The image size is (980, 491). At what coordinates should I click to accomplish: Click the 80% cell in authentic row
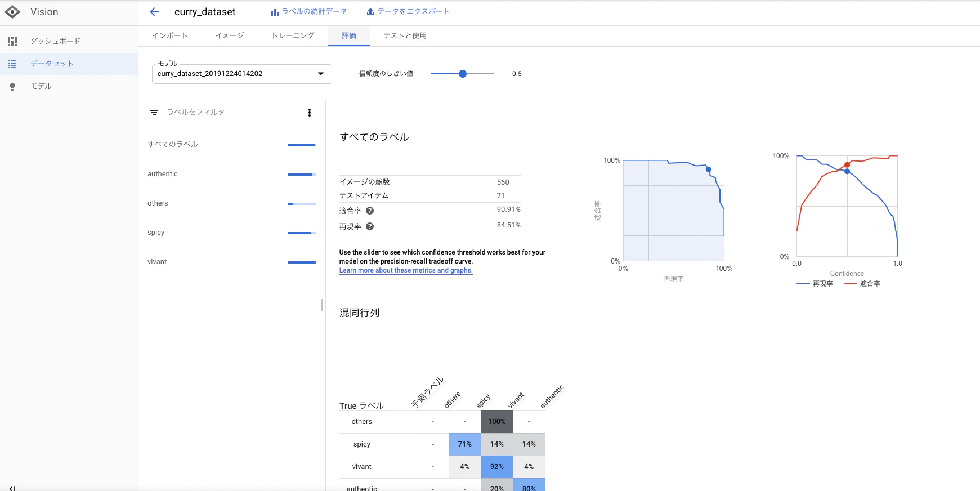click(x=529, y=485)
